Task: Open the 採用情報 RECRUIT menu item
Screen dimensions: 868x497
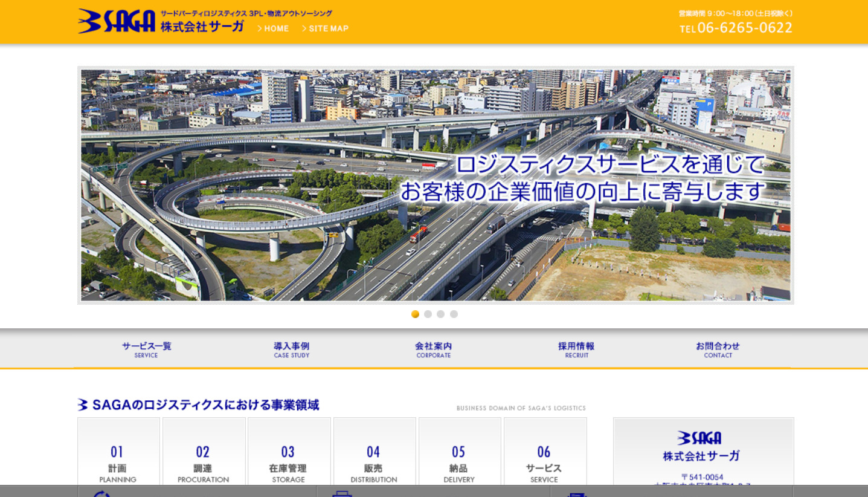Action: tap(576, 349)
